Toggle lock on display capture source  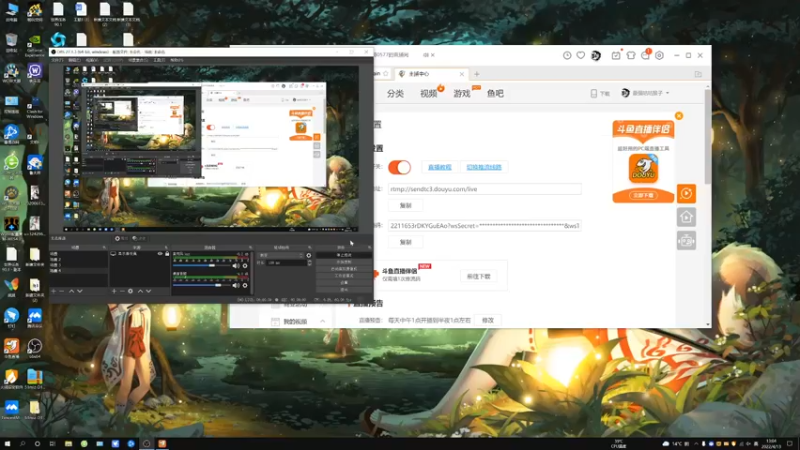[167, 254]
